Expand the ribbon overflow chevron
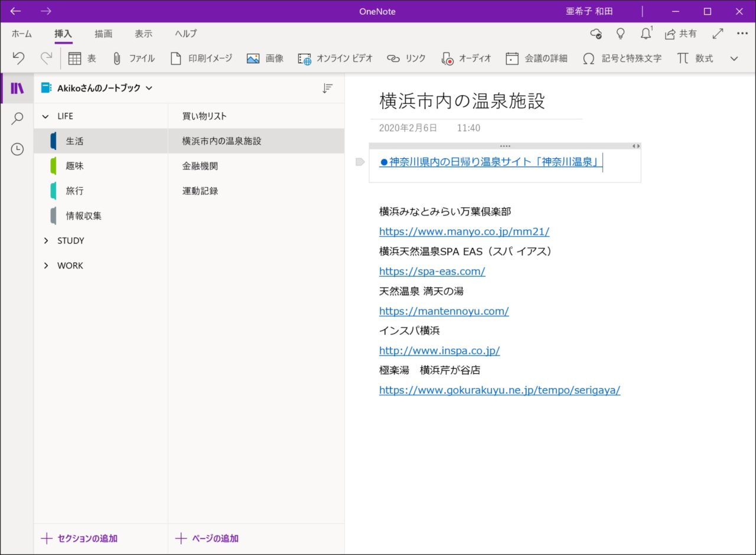 [734, 58]
